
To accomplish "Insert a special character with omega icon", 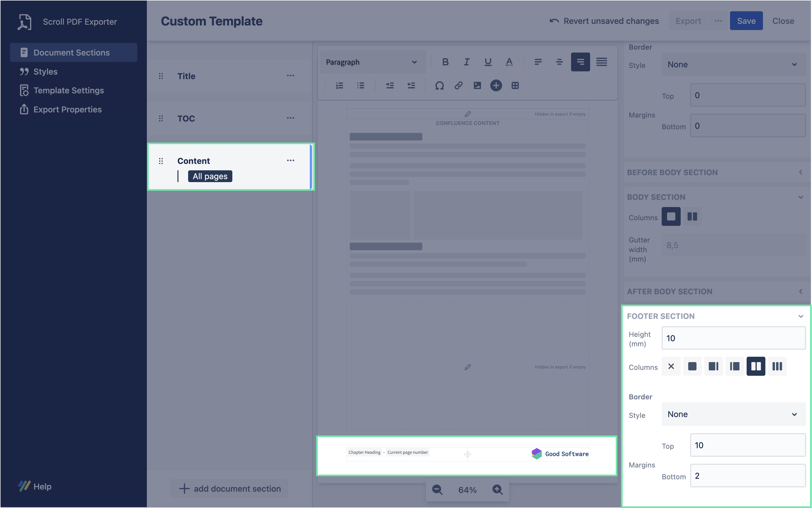I will tap(439, 86).
